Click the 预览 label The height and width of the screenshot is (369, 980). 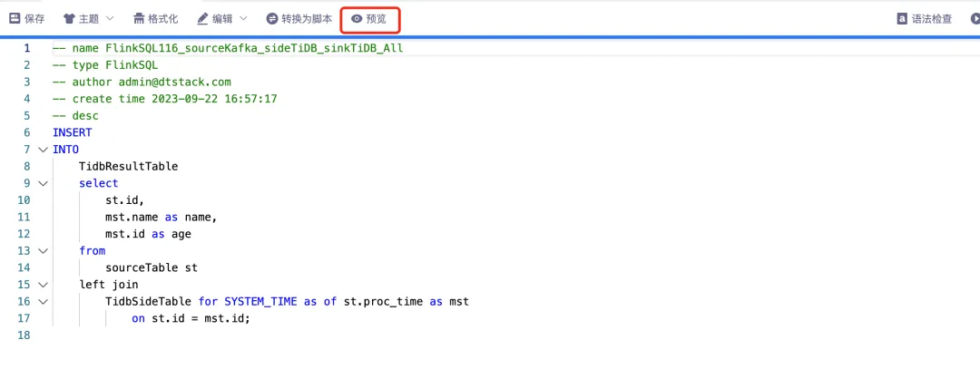[377, 19]
